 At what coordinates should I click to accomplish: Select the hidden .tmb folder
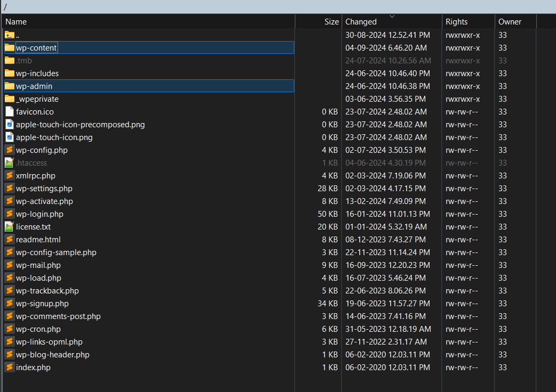[x=24, y=61]
